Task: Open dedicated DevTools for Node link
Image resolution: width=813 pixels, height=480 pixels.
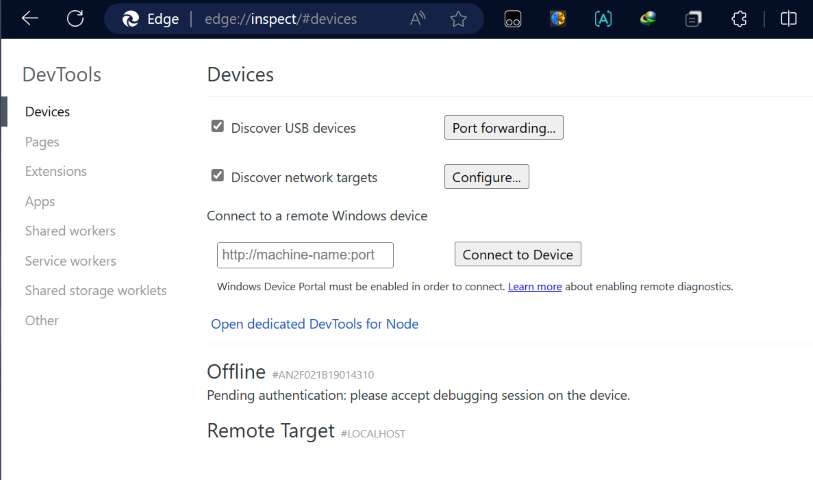Action: pyautogui.click(x=315, y=324)
